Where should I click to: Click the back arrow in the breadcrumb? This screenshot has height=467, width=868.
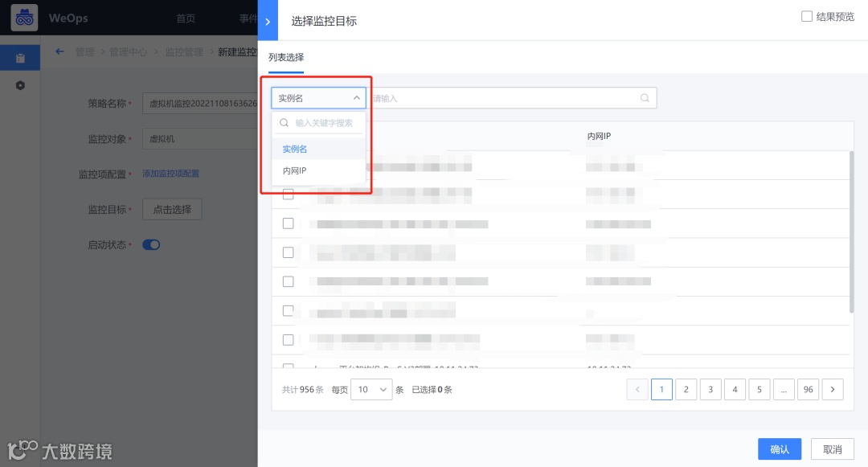59,51
